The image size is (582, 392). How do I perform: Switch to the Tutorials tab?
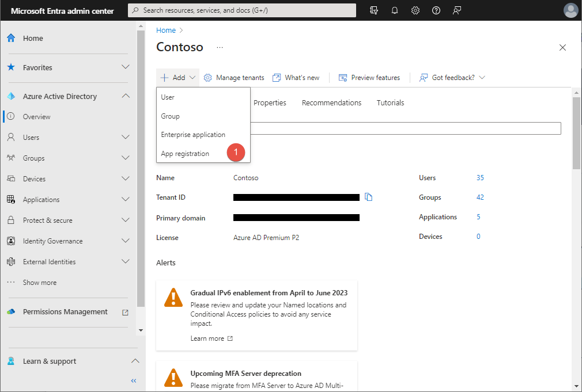click(x=390, y=102)
